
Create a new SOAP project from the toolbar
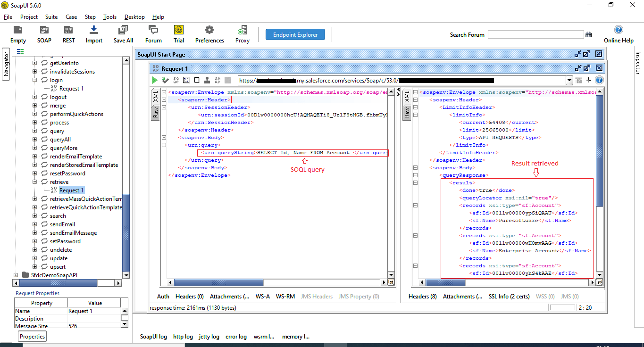(44, 30)
